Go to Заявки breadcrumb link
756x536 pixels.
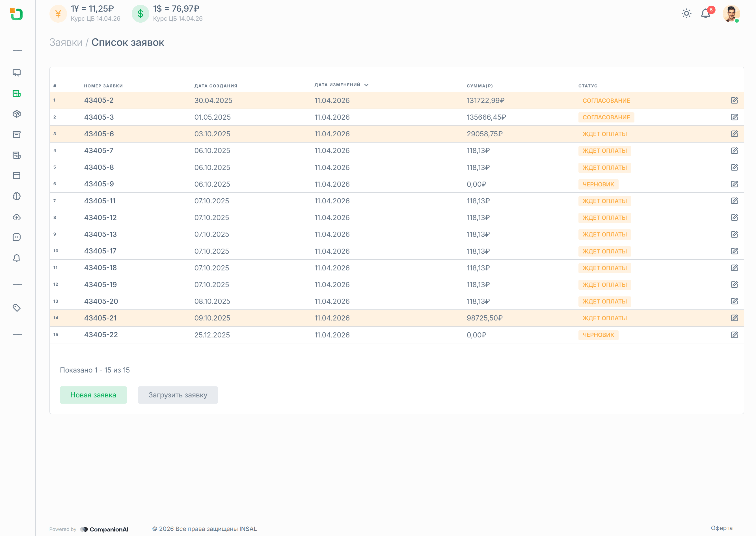(x=66, y=43)
